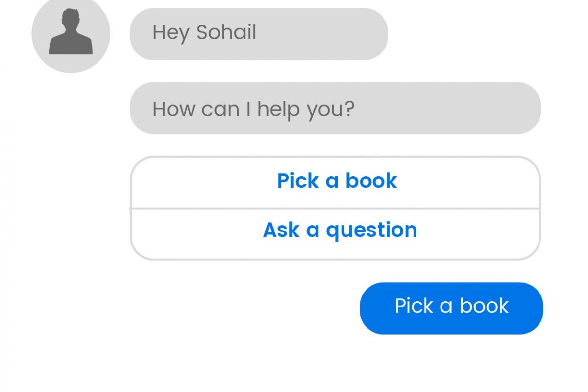The width and height of the screenshot is (588, 392).
Task: Tap the word 'Ask' in the options card
Action: click(281, 229)
